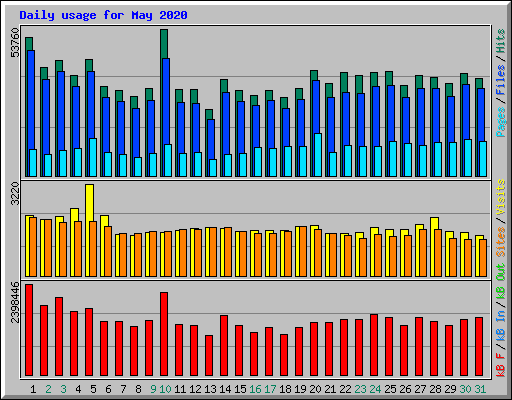The height and width of the screenshot is (400, 512).
Task: Click day 28 on the x-axis
Action: [x=435, y=389]
